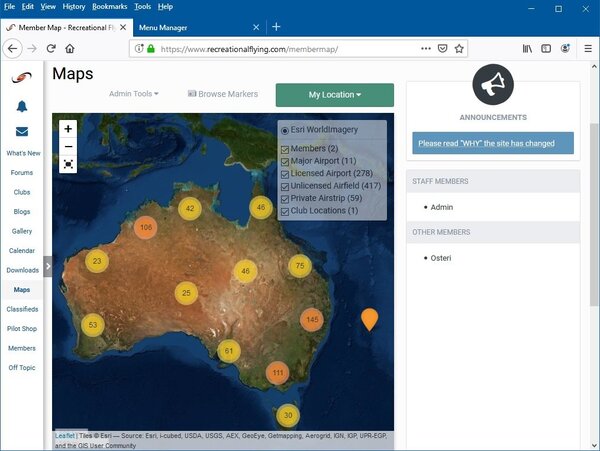Image resolution: width=600 pixels, height=451 pixels.
Task: Zoom out on the map
Action: (x=68, y=146)
